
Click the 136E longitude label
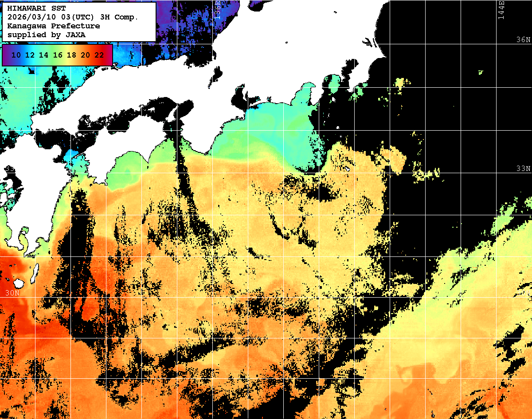tap(218, 10)
